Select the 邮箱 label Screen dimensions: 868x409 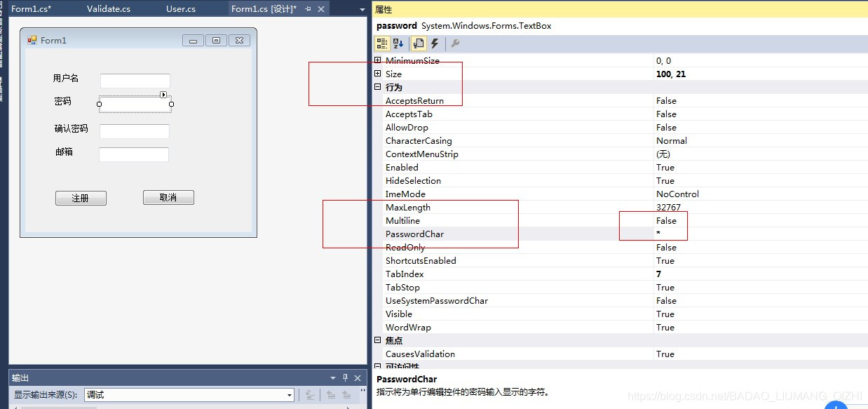tap(65, 152)
